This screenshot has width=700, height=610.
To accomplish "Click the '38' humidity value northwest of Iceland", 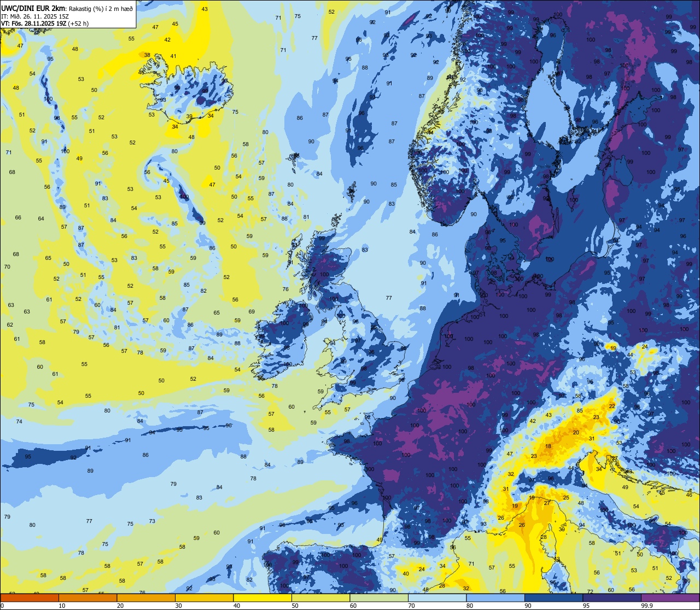I will tap(147, 55).
